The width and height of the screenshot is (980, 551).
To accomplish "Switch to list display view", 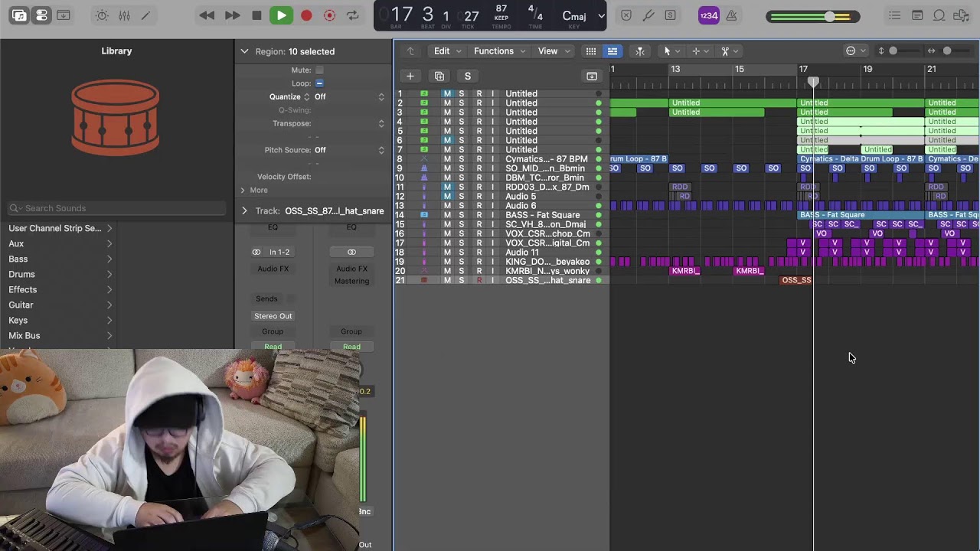I will pyautogui.click(x=612, y=51).
